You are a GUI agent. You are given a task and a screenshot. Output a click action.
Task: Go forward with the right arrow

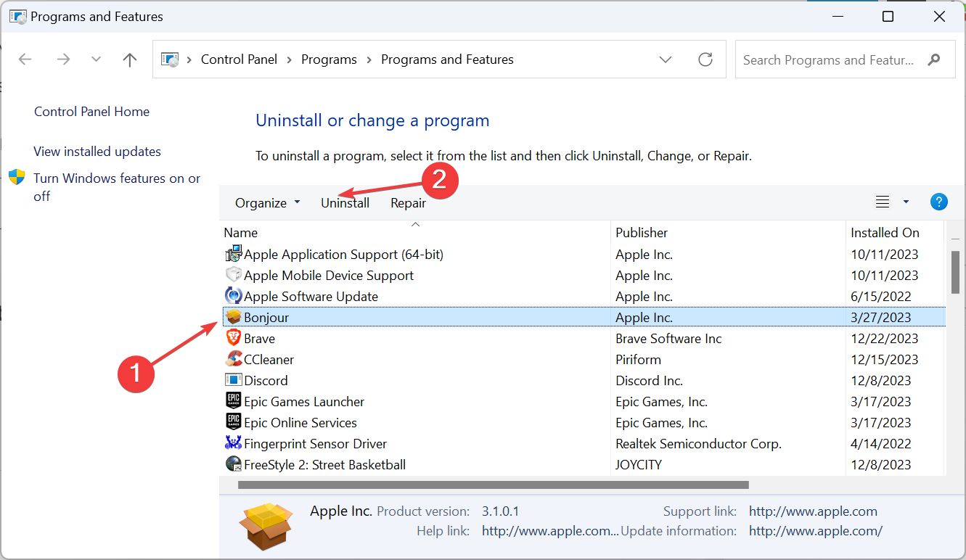63,59
